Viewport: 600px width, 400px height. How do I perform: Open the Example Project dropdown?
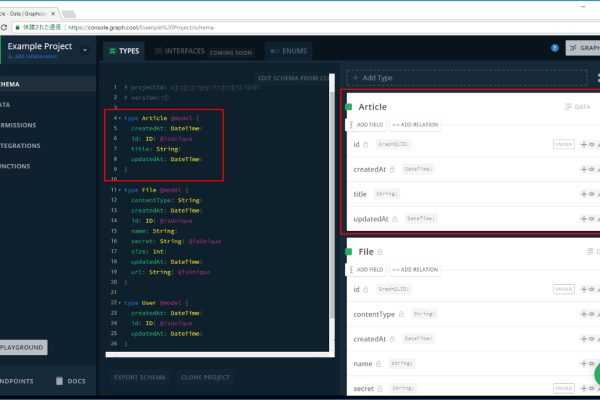pyautogui.click(x=86, y=46)
